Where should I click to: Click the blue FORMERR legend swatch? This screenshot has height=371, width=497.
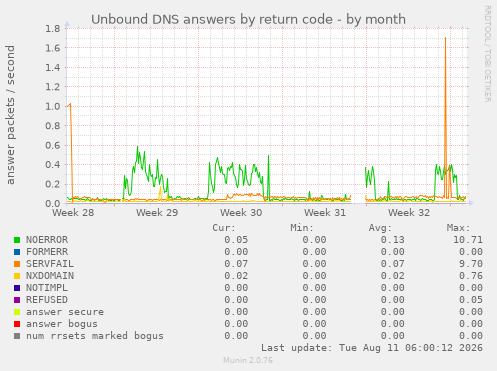17,252
